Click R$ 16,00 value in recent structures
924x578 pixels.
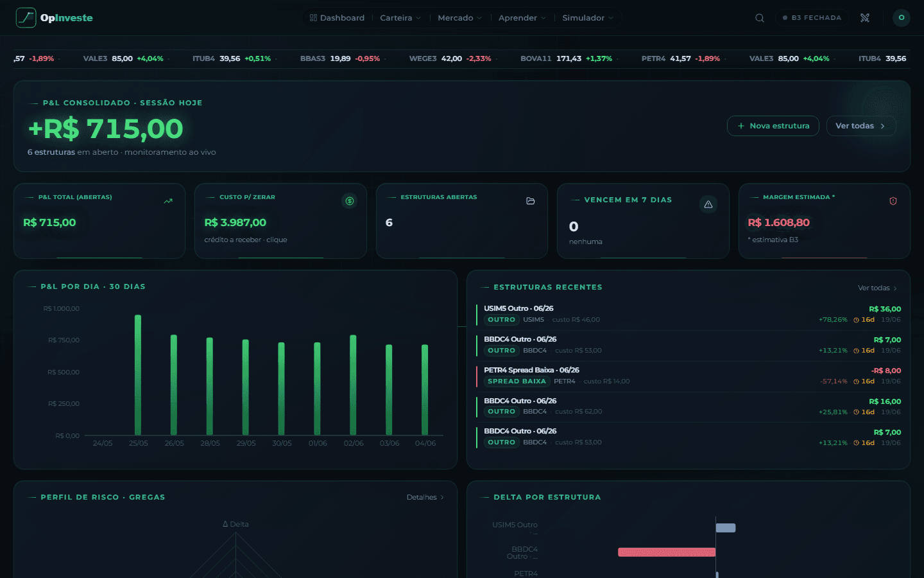885,401
